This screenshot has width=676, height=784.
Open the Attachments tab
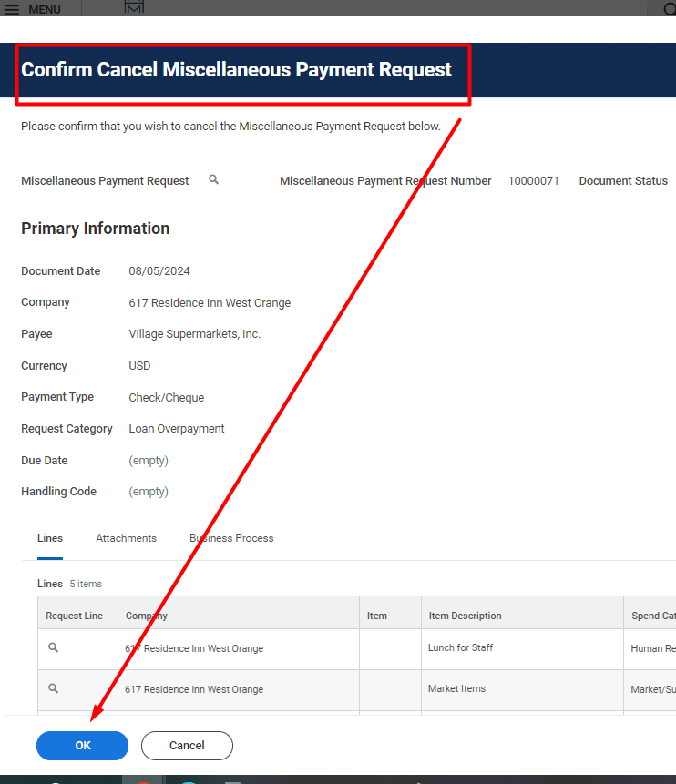click(126, 538)
